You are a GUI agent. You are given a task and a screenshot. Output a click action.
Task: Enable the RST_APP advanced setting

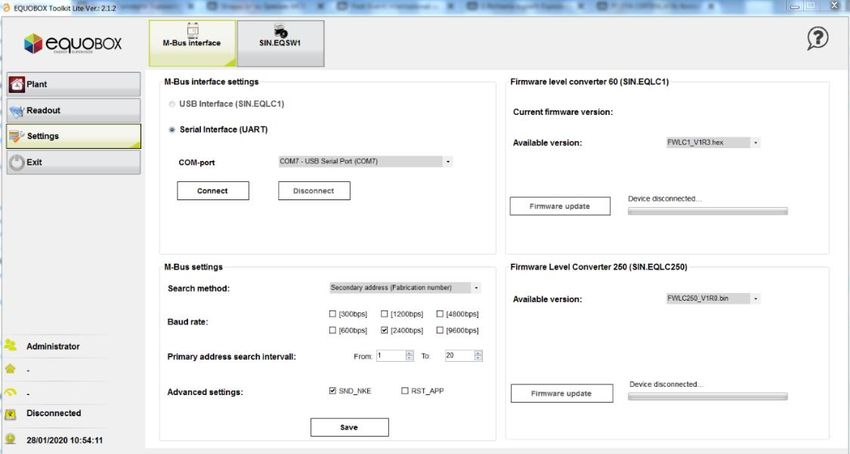coord(404,391)
